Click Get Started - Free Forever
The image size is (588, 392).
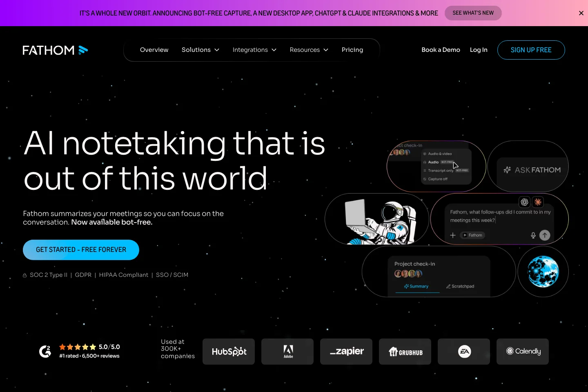(81, 250)
